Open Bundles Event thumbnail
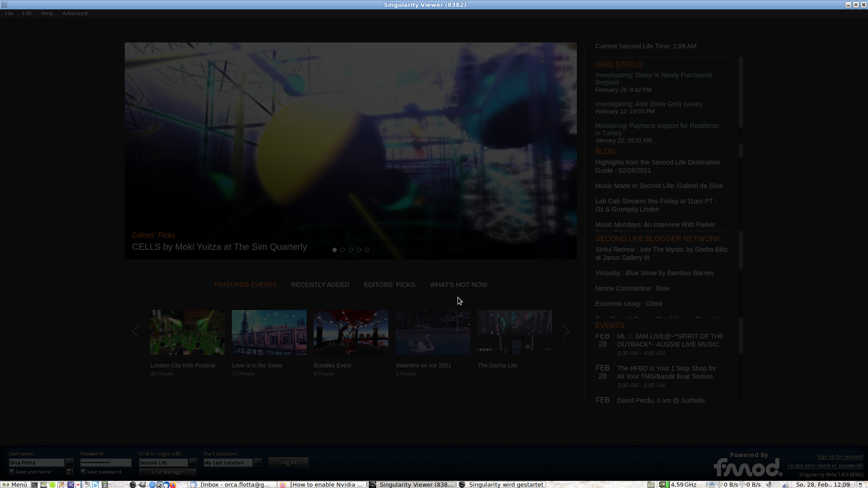Viewport: 868px width, 488px height. 351,332
